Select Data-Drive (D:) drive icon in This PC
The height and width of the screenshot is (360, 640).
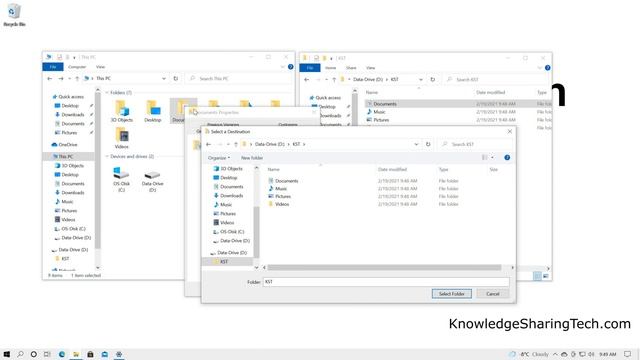click(x=152, y=180)
